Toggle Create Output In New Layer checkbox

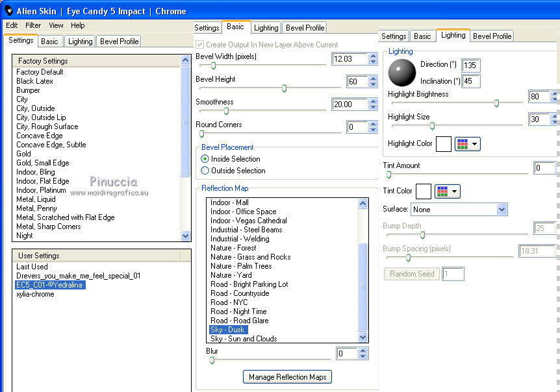(x=200, y=45)
